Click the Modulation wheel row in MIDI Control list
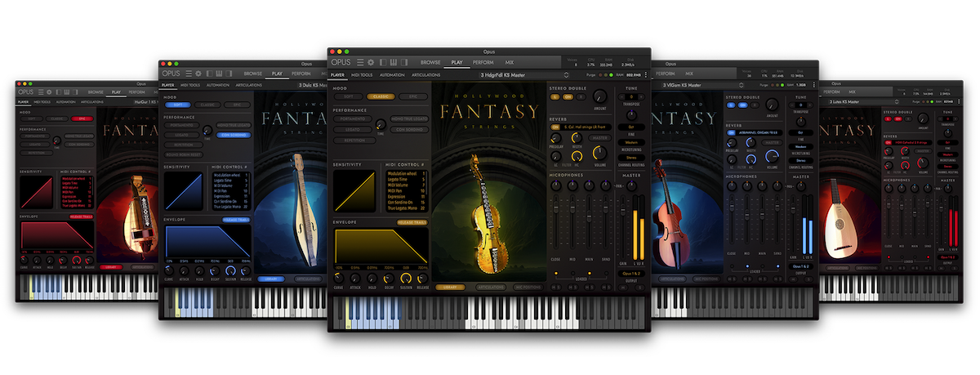The width and height of the screenshot is (980, 375). pos(408,175)
